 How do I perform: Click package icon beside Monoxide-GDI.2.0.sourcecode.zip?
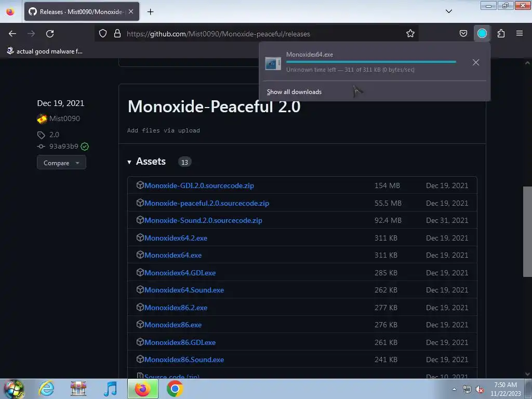(140, 185)
